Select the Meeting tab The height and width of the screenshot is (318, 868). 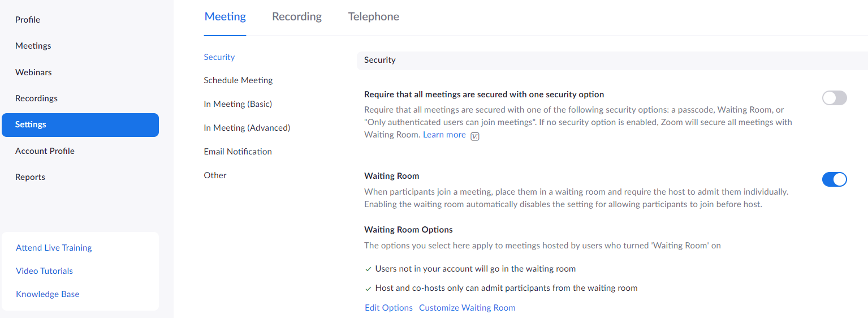pyautogui.click(x=225, y=17)
